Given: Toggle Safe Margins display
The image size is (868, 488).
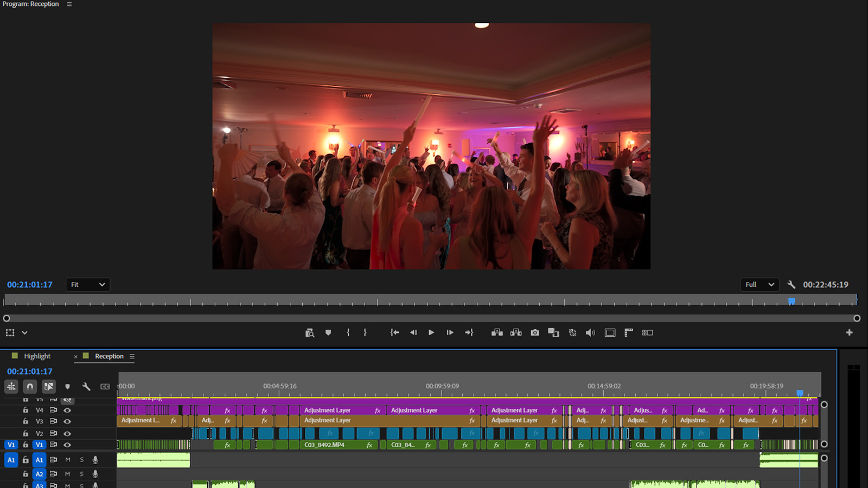Looking at the screenshot, I should click(610, 332).
